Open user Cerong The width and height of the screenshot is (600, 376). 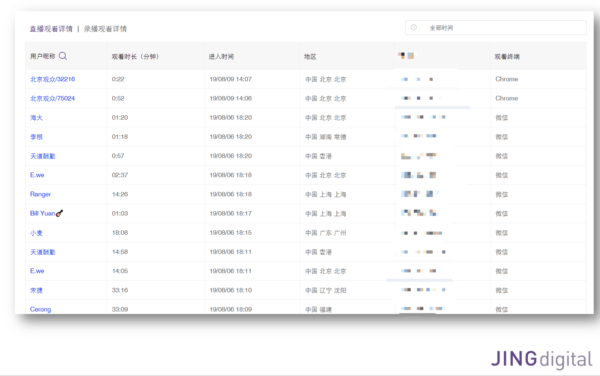(40, 309)
